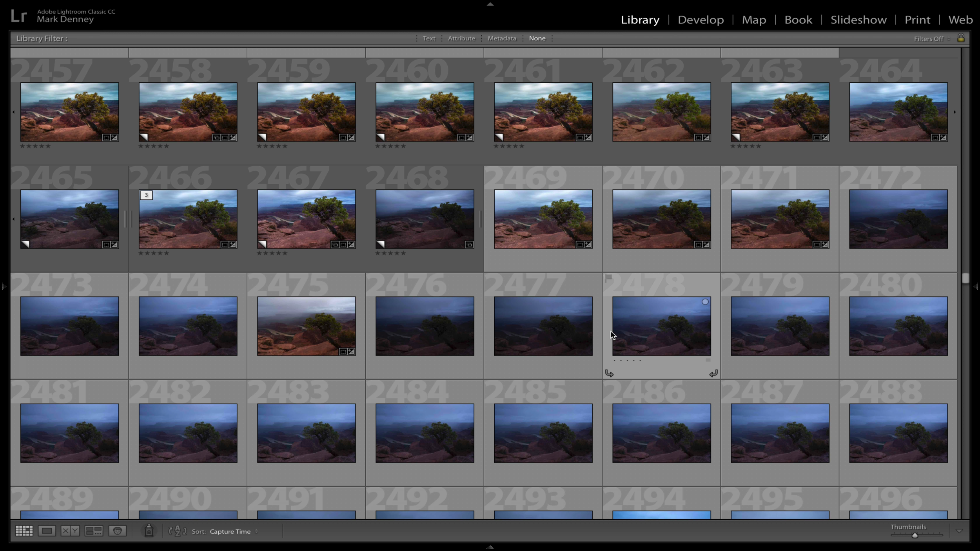The width and height of the screenshot is (980, 551).
Task: Toggle the Library Filter lock icon
Action: [x=961, y=38]
